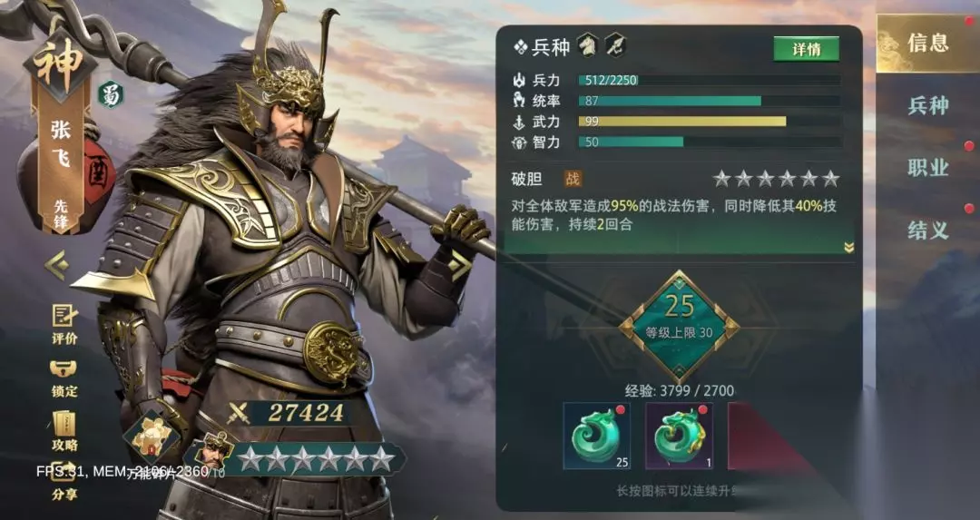This screenshot has height=520, width=980.
Task: Click the 战 skill type tag
Action: click(x=573, y=180)
